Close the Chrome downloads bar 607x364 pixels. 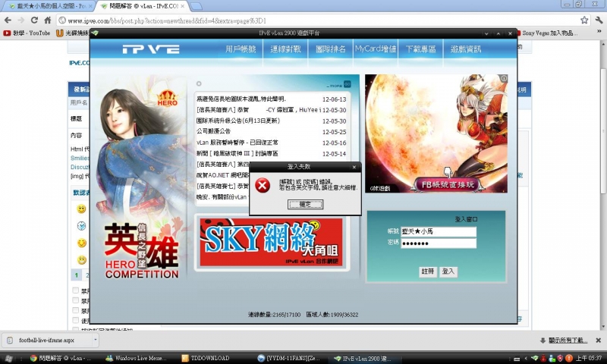click(x=598, y=340)
